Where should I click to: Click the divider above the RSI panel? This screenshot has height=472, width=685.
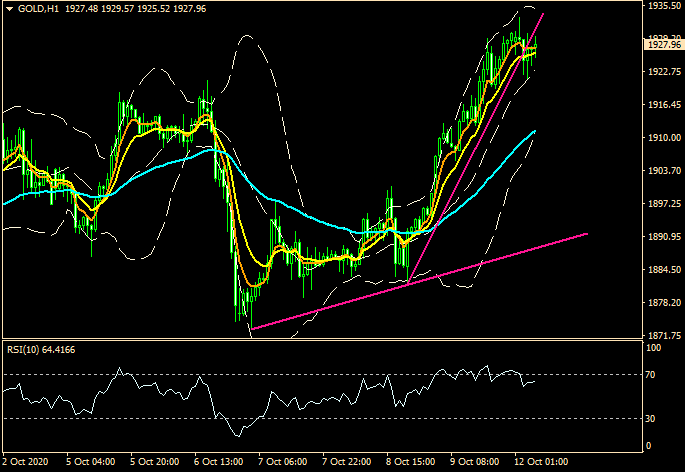pos(320,341)
